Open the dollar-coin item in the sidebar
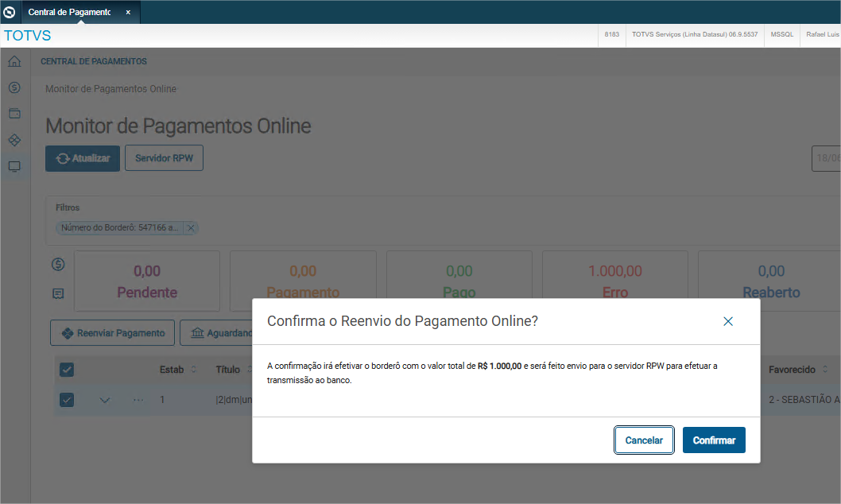 (x=14, y=87)
